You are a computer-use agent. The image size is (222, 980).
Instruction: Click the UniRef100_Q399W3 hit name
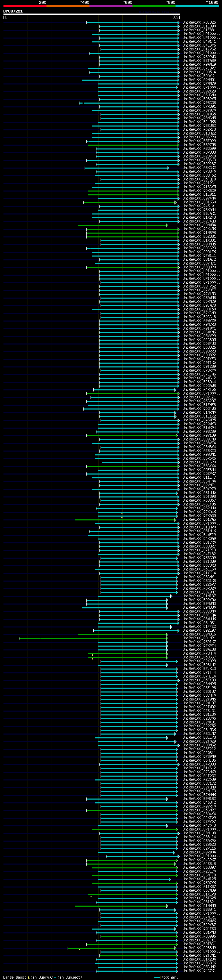click(x=199, y=57)
